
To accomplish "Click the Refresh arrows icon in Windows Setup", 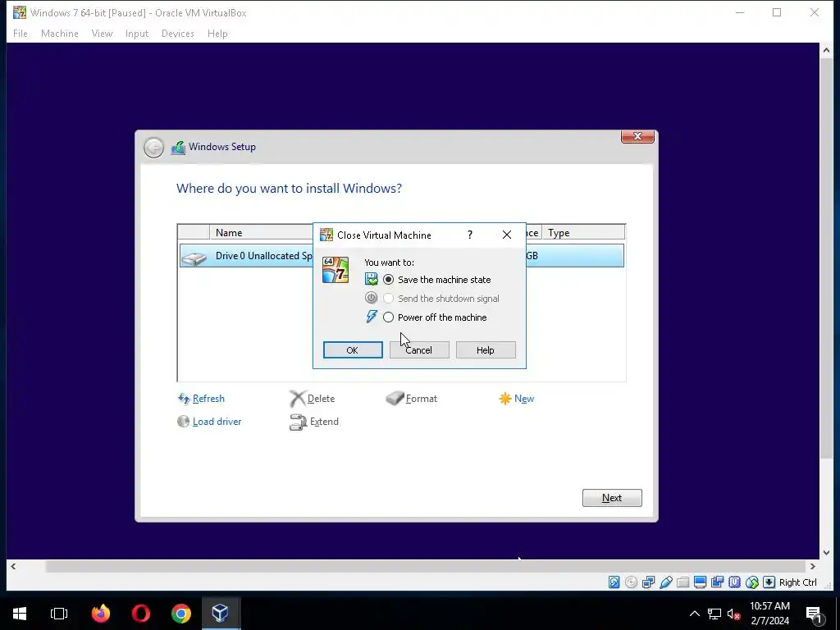I will pos(184,399).
